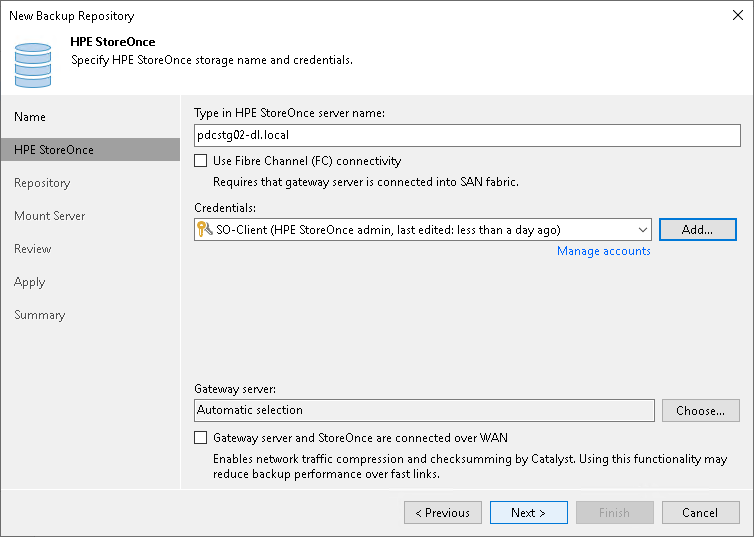Proceed with the Next button
The height and width of the screenshot is (537, 754).
528,512
